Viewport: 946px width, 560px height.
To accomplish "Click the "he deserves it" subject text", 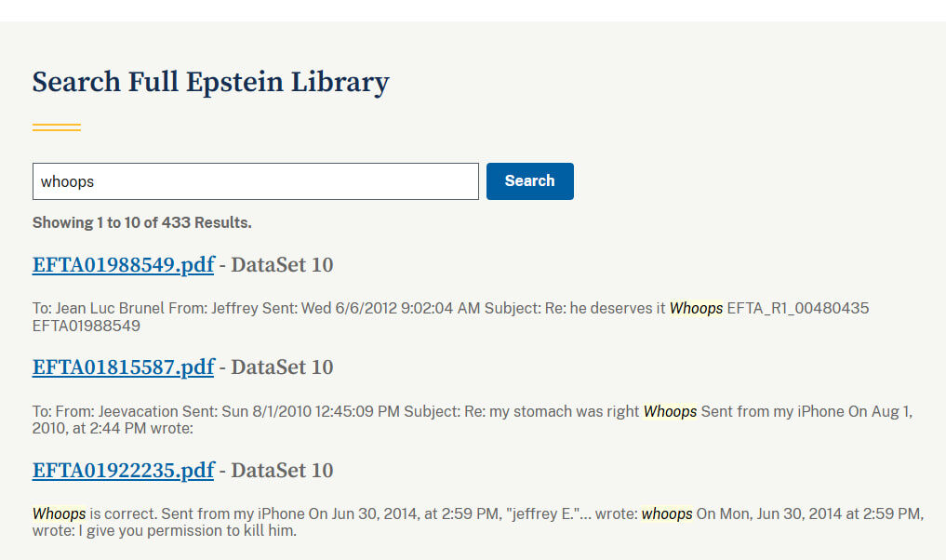I will click(619, 308).
